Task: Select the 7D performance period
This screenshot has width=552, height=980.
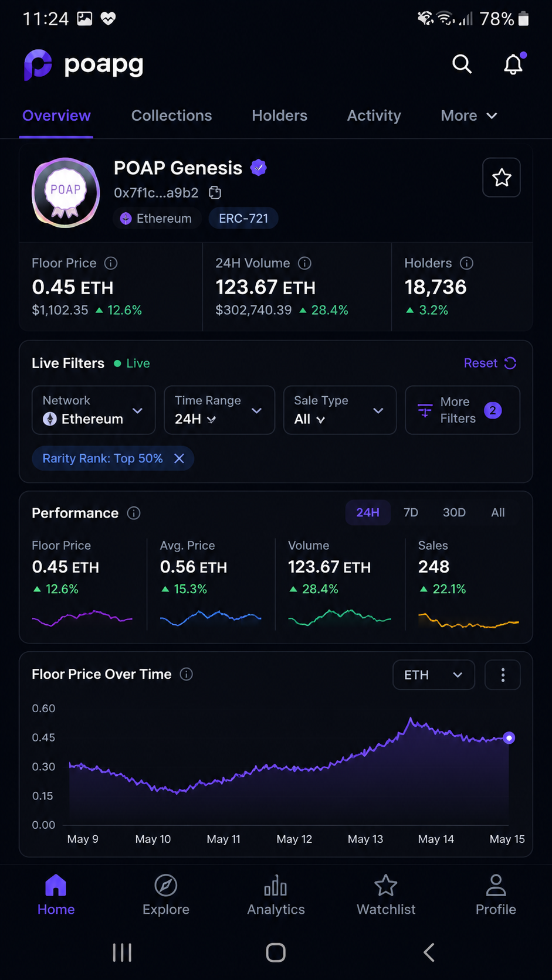Action: [411, 513]
